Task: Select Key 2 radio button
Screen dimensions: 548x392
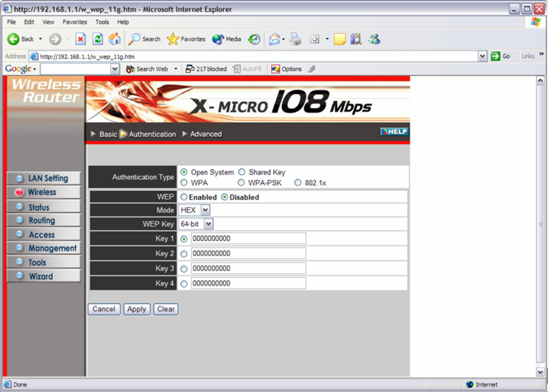Action: [x=184, y=254]
